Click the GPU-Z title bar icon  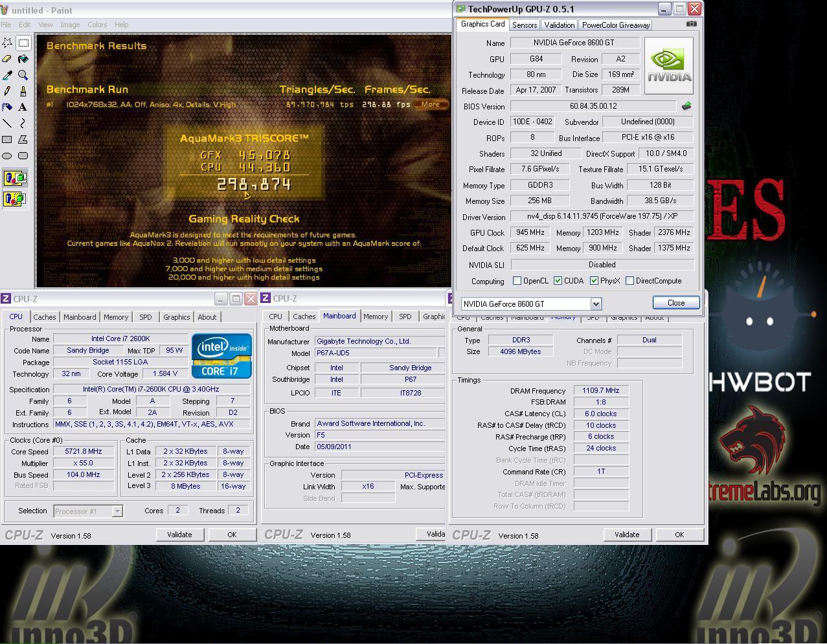pos(460,9)
